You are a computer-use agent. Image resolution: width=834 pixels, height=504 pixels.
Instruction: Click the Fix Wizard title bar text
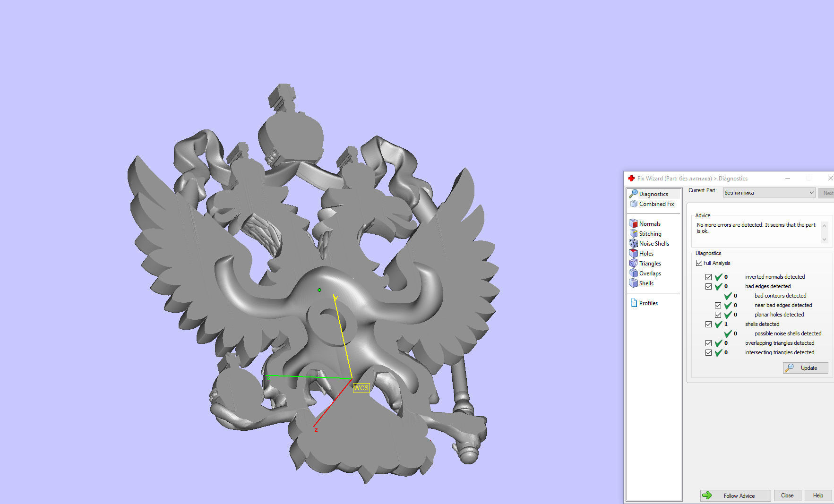click(692, 179)
